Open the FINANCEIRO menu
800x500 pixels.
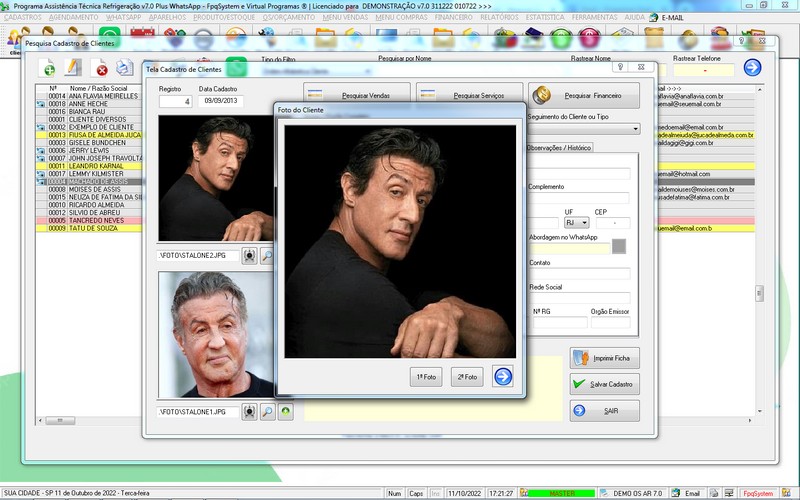453,18
